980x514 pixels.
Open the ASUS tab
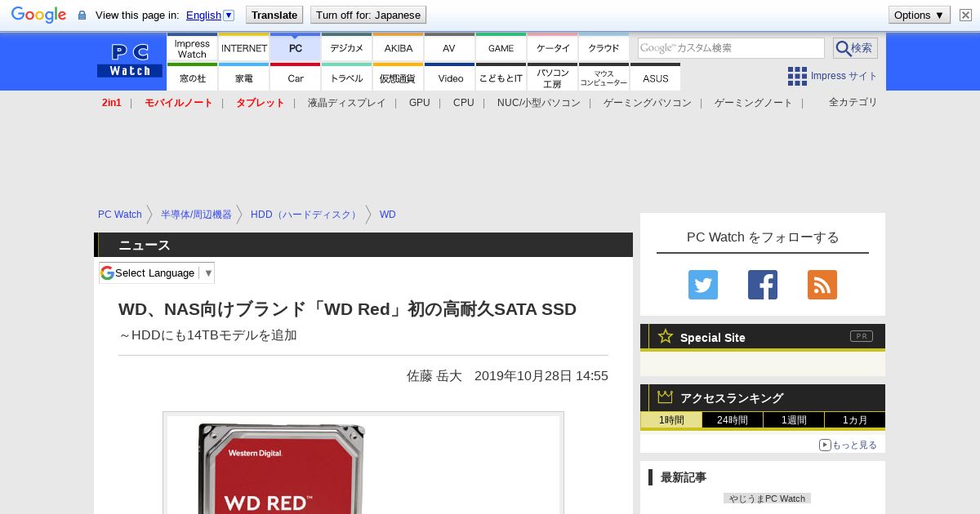[x=656, y=78]
